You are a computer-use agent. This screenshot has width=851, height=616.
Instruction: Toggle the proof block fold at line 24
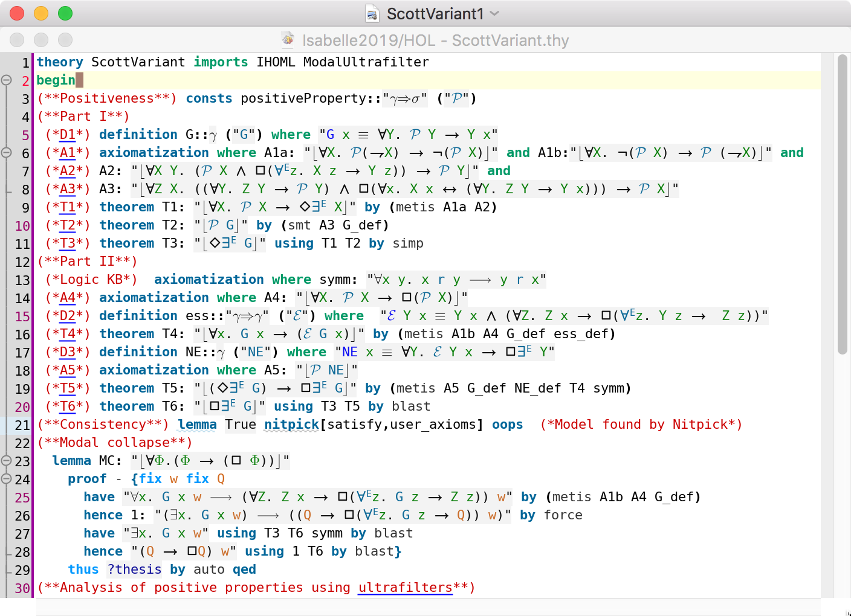click(7, 478)
